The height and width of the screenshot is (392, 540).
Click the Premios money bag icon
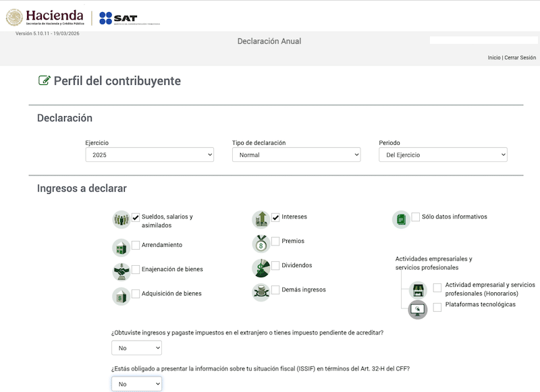[261, 243]
